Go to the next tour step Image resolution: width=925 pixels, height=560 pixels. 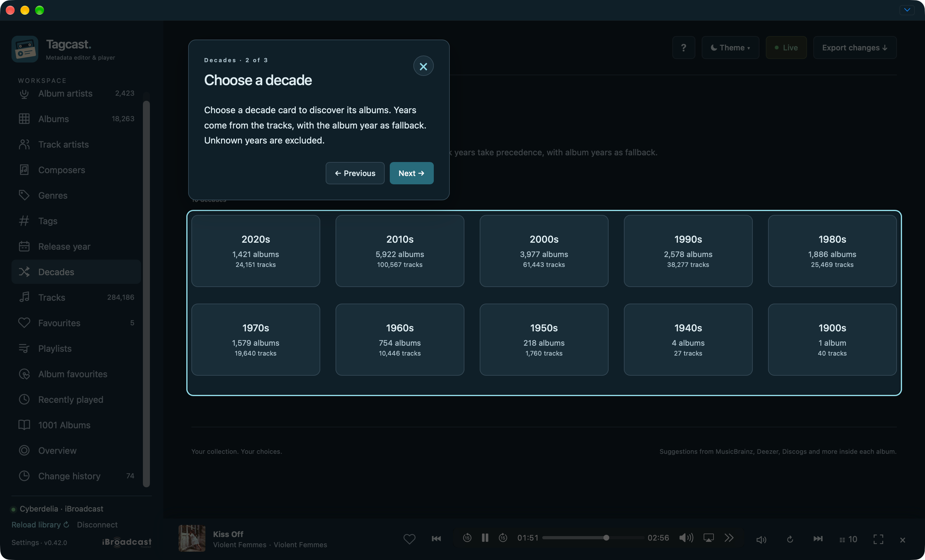pyautogui.click(x=411, y=173)
